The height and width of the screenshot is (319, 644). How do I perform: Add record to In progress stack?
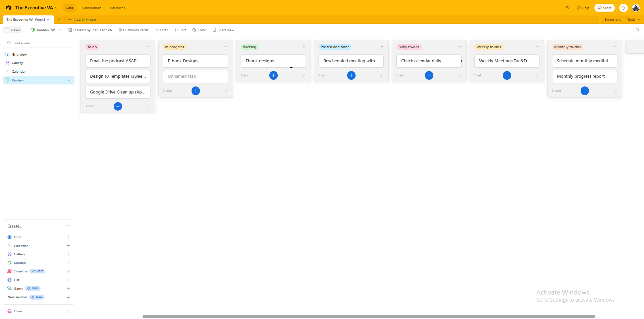coord(196,91)
